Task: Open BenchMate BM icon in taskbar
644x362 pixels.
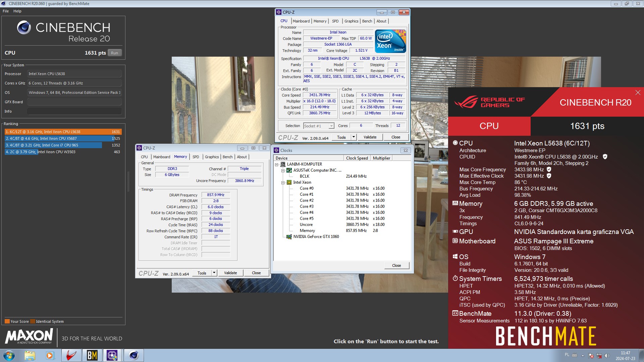Action: pos(92,355)
